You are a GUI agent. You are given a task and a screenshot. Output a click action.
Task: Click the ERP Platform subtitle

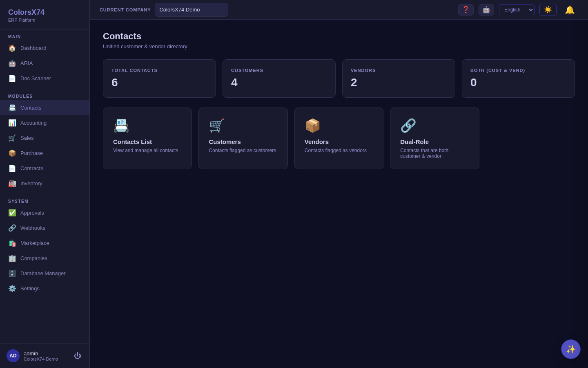click(x=22, y=20)
